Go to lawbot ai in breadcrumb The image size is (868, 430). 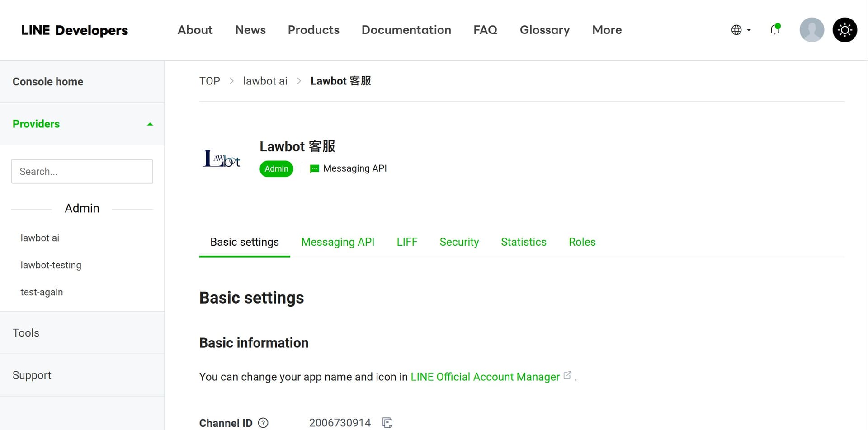(265, 81)
